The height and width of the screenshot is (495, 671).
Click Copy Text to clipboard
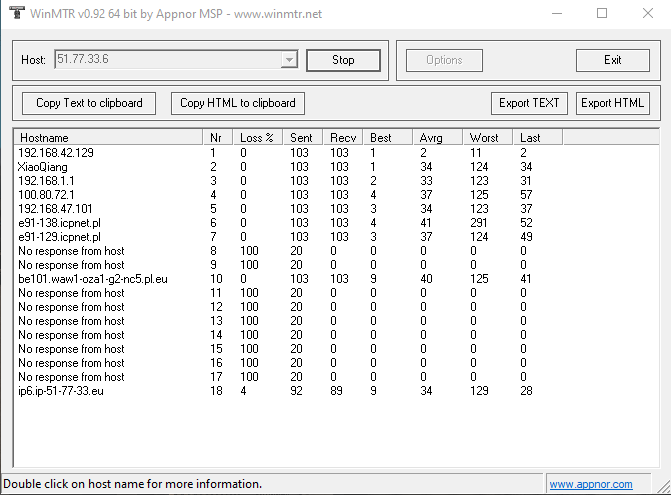(89, 103)
